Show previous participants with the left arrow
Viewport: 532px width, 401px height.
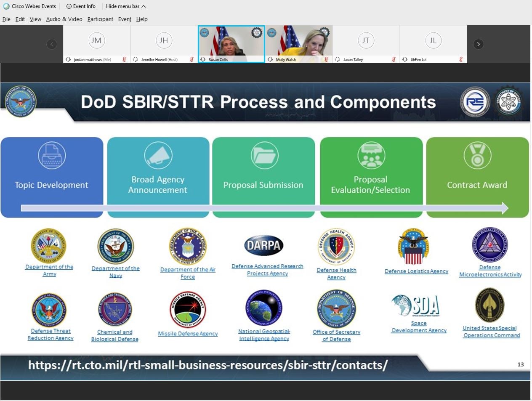tap(52, 44)
